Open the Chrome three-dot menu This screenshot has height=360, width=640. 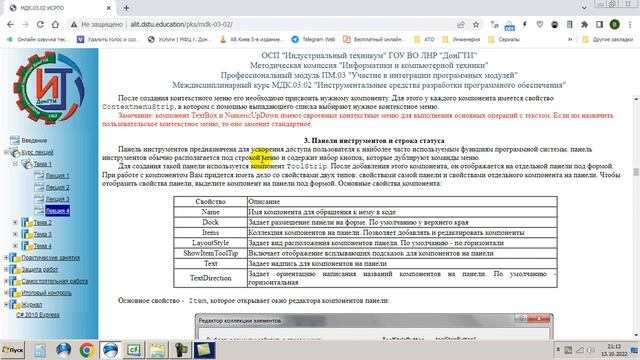point(630,24)
